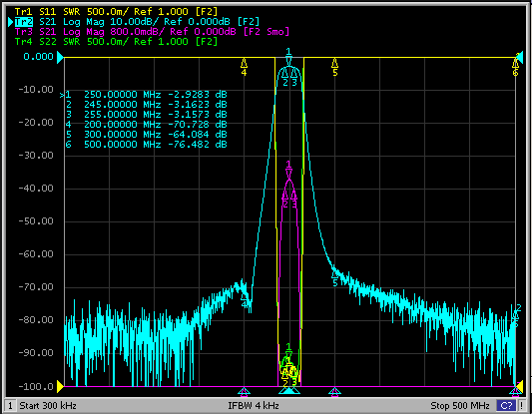Click the yellow reference triangle at bottom left
The image size is (532, 414).
60,386
